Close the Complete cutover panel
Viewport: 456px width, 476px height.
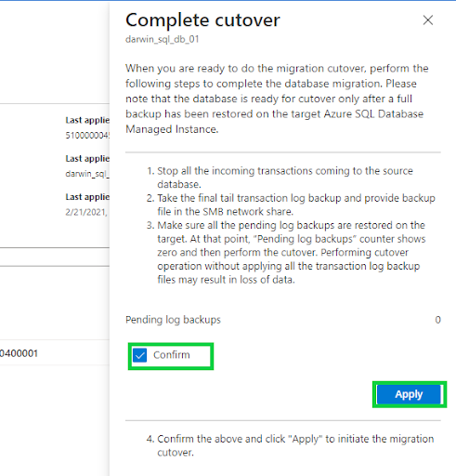coord(428,20)
